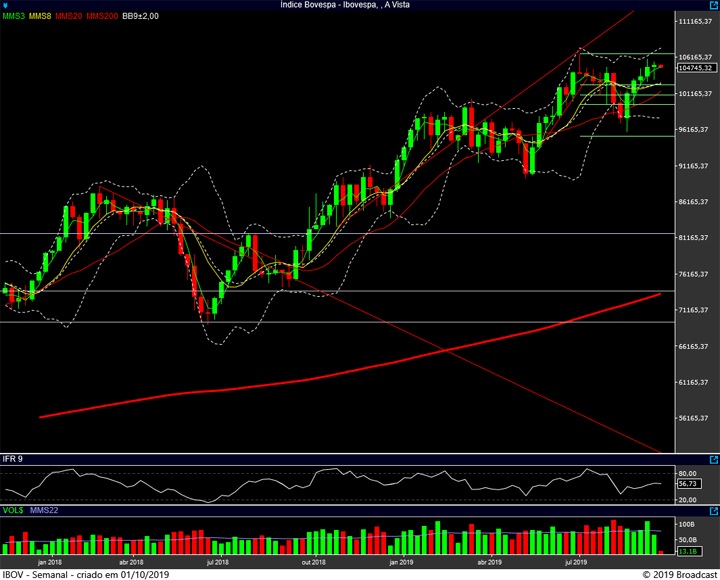Click the 111165,37 price axis label

click(x=694, y=22)
